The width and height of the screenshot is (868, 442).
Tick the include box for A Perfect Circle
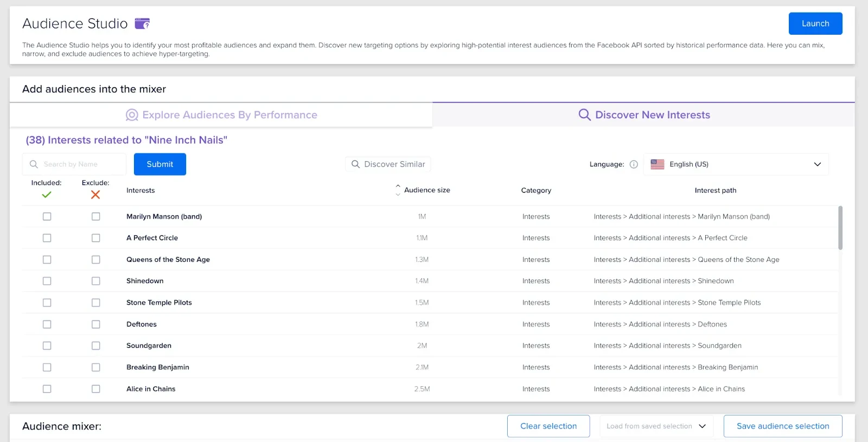coord(47,238)
